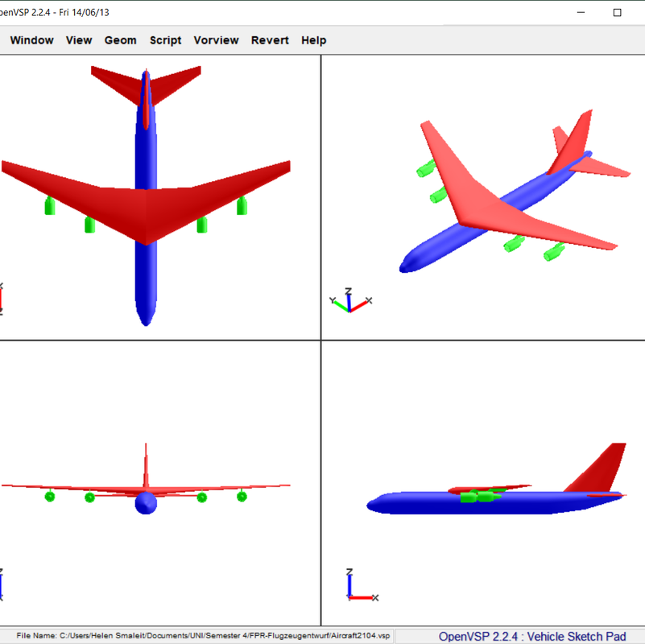
Task: Click the top-view aircraft model viewport
Action: [160, 197]
